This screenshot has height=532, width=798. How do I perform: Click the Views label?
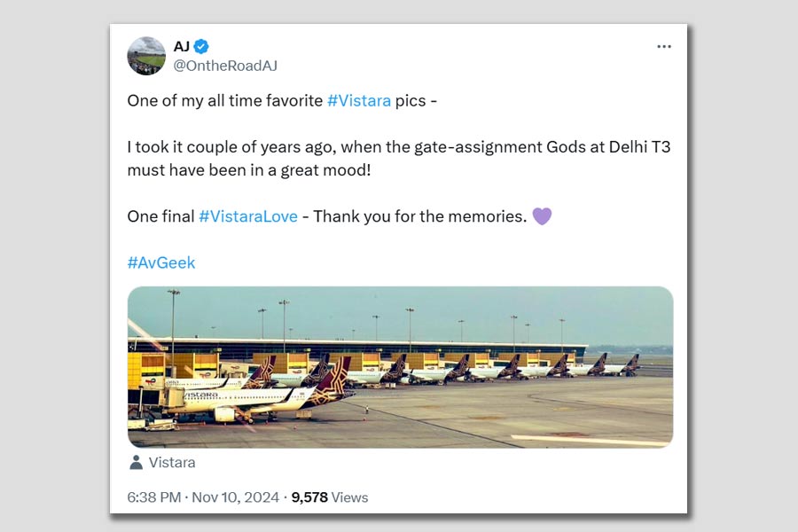pos(349,497)
